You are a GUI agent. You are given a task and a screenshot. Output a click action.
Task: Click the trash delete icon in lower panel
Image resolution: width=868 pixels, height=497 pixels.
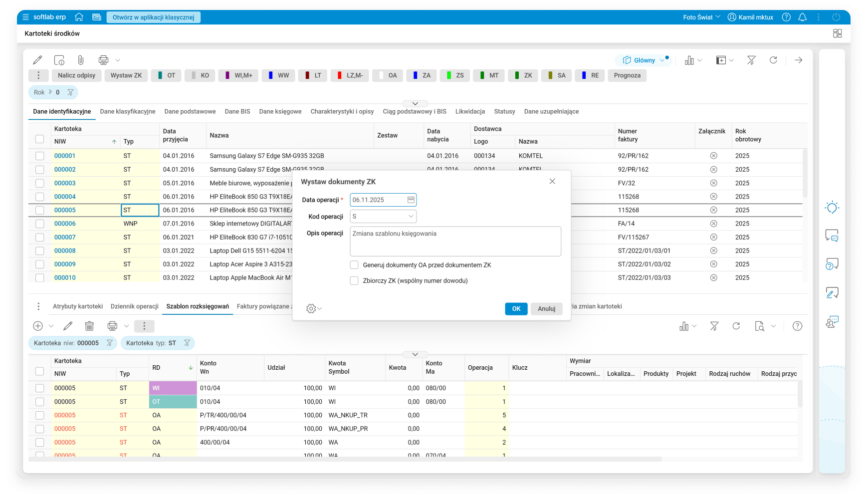pos(89,326)
